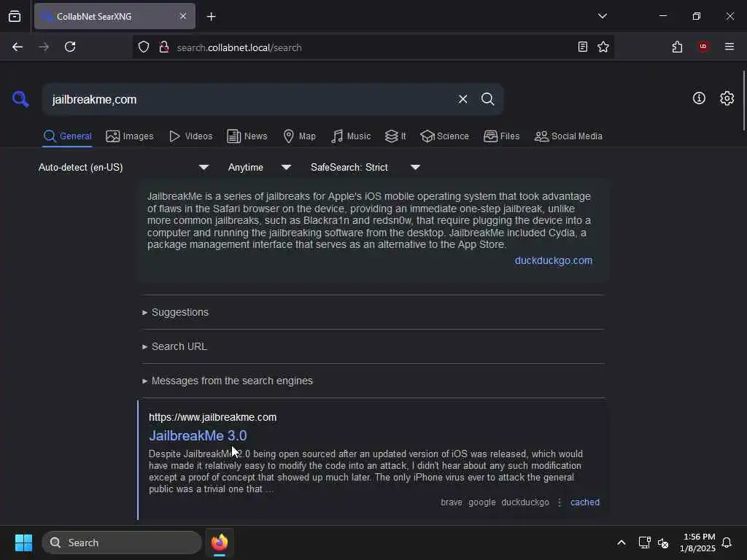Screen dimensions: 747x560
Task: Open cached version of result
Action: pos(585,502)
